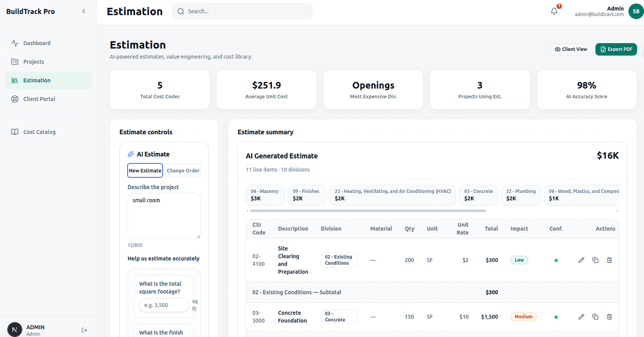644x337 pixels.
Task: Click the AI Accuracy Score card
Action: coord(586,90)
